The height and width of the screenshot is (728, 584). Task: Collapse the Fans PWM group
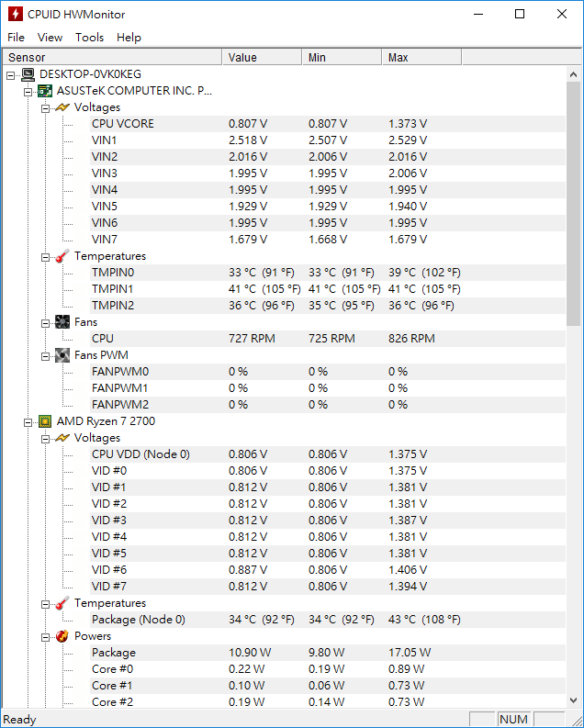pyautogui.click(x=46, y=356)
